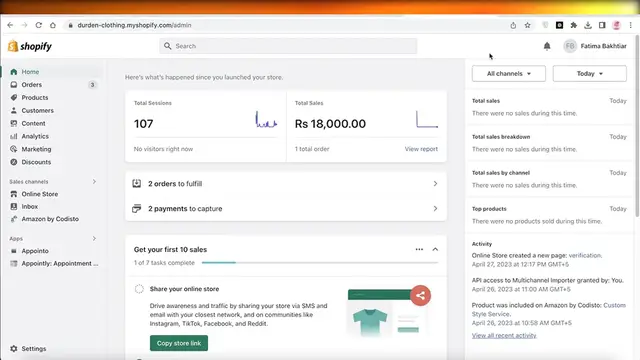Viewport: 640px width, 360px height.
Task: Click the Home icon in sidebar
Action: 14,72
